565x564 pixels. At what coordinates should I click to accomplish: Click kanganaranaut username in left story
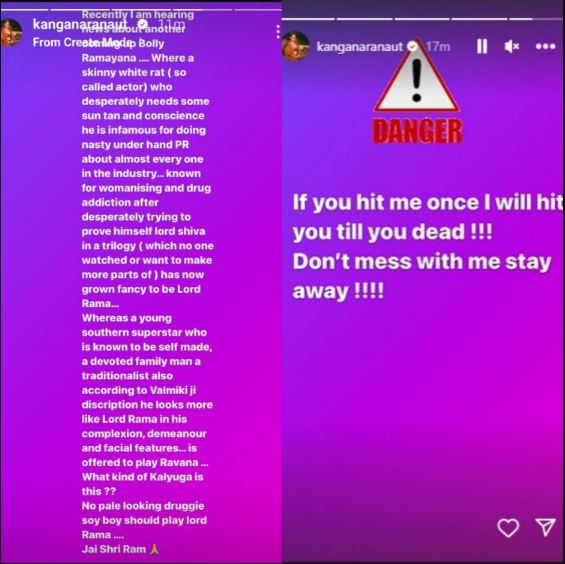80,25
